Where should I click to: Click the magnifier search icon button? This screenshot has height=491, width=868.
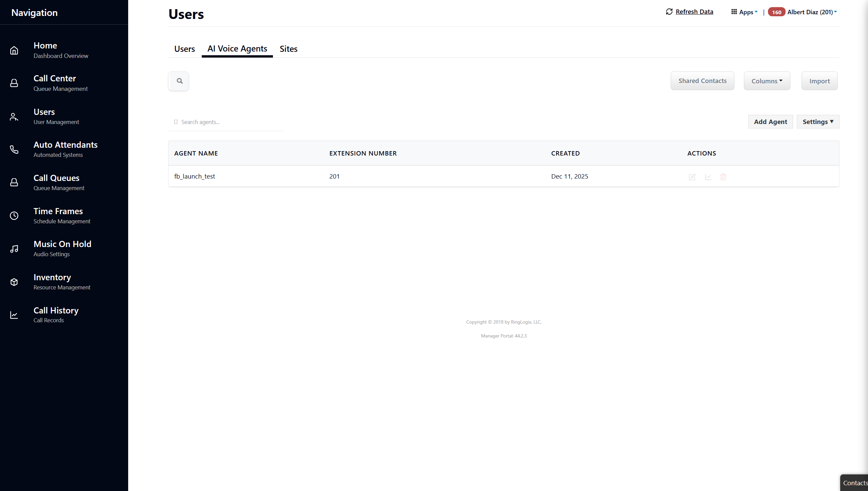coord(179,81)
